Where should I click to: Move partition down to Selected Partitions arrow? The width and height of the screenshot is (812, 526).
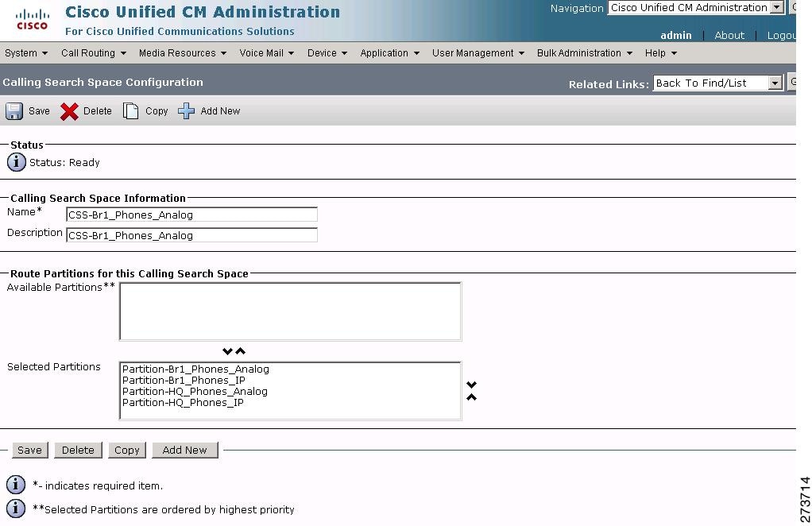point(226,351)
